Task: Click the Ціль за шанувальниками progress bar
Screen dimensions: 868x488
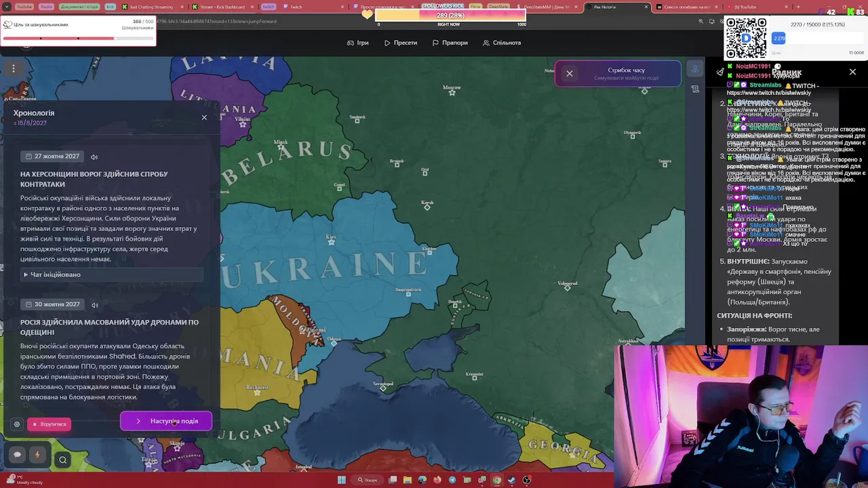Action: pyautogui.click(x=78, y=38)
